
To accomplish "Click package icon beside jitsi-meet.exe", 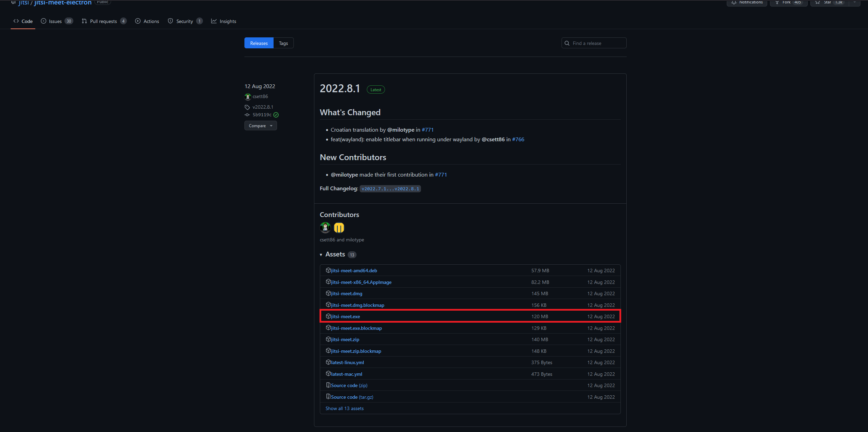I will pos(328,316).
